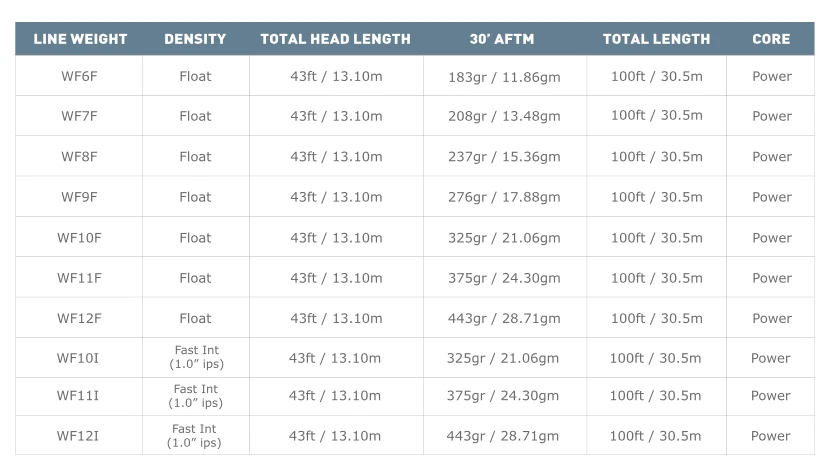Click the 183gr / 11.86gm cell
The width and height of the screenshot is (836, 472).
(x=504, y=76)
